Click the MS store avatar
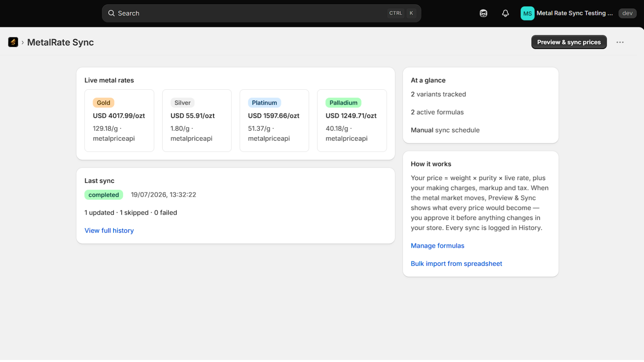This screenshot has width=644, height=362. [x=527, y=13]
